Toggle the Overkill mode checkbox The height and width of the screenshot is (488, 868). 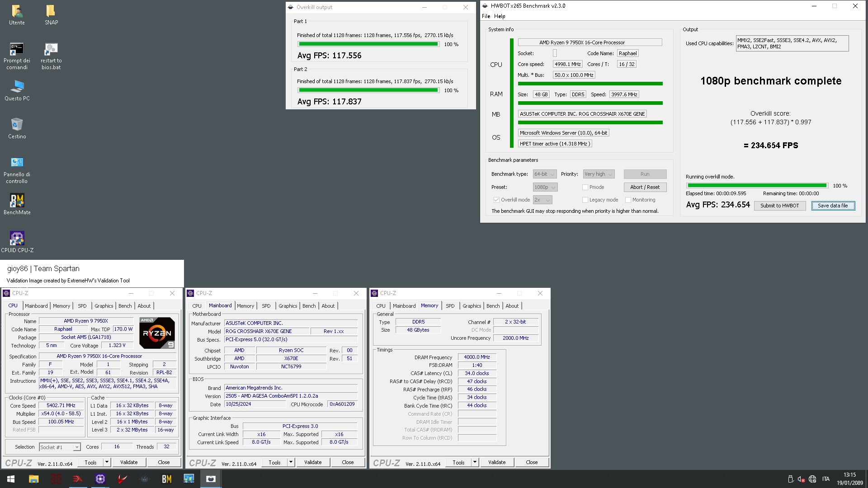[x=496, y=200]
